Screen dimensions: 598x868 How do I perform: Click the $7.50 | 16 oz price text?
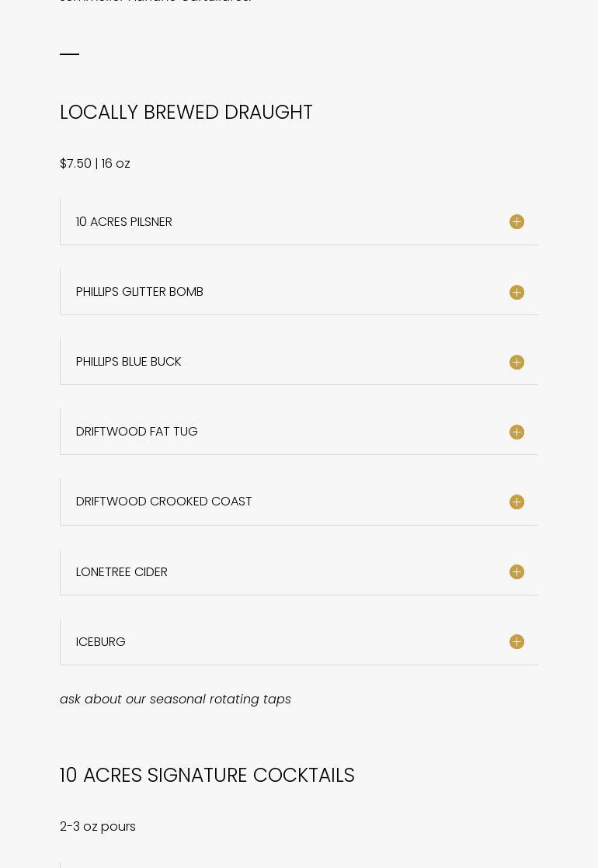(95, 164)
